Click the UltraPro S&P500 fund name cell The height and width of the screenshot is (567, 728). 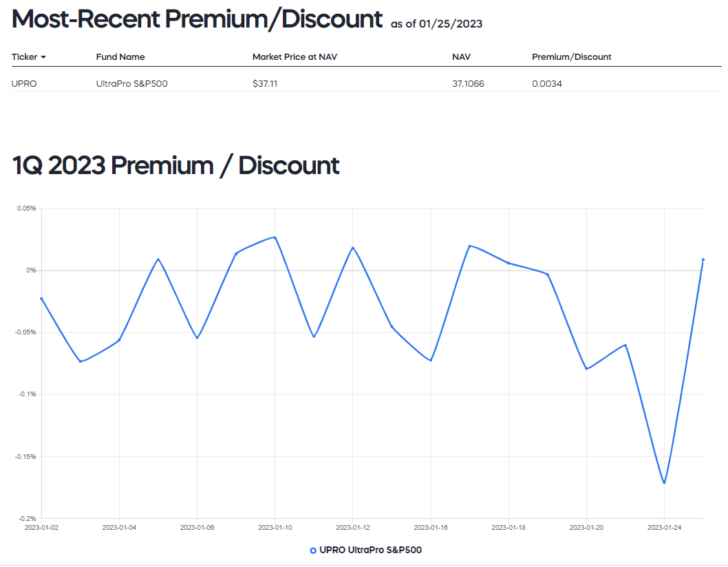(131, 84)
